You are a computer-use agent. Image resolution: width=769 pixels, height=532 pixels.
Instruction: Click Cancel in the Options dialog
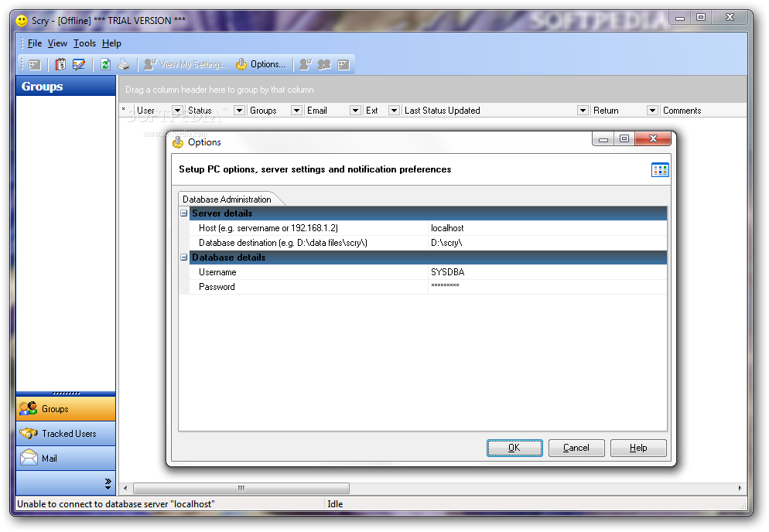pos(576,448)
